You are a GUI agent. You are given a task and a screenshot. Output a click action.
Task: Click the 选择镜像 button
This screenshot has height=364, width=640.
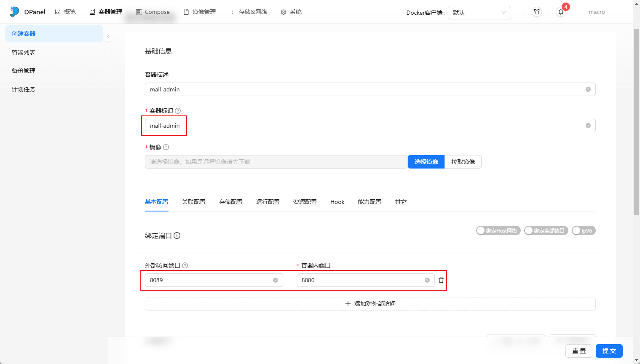tap(426, 162)
